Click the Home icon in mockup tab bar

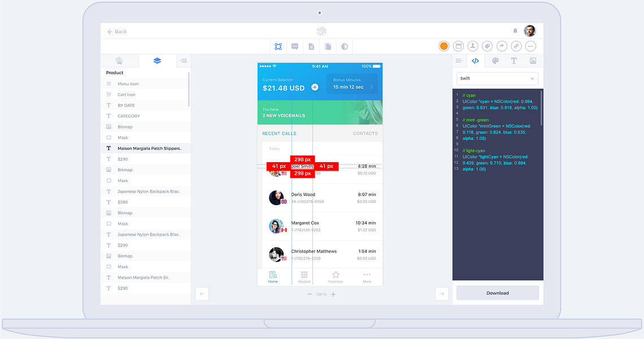tap(273, 275)
